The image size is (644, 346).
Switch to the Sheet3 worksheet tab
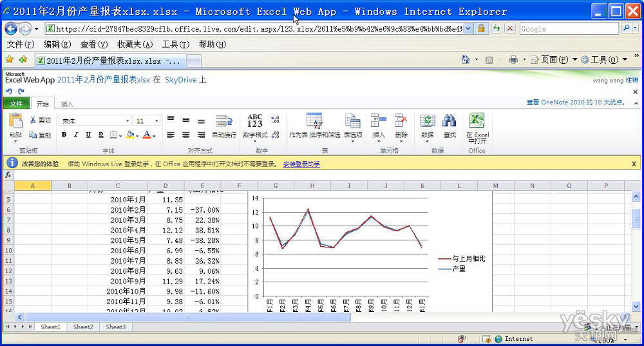pyautogui.click(x=116, y=327)
